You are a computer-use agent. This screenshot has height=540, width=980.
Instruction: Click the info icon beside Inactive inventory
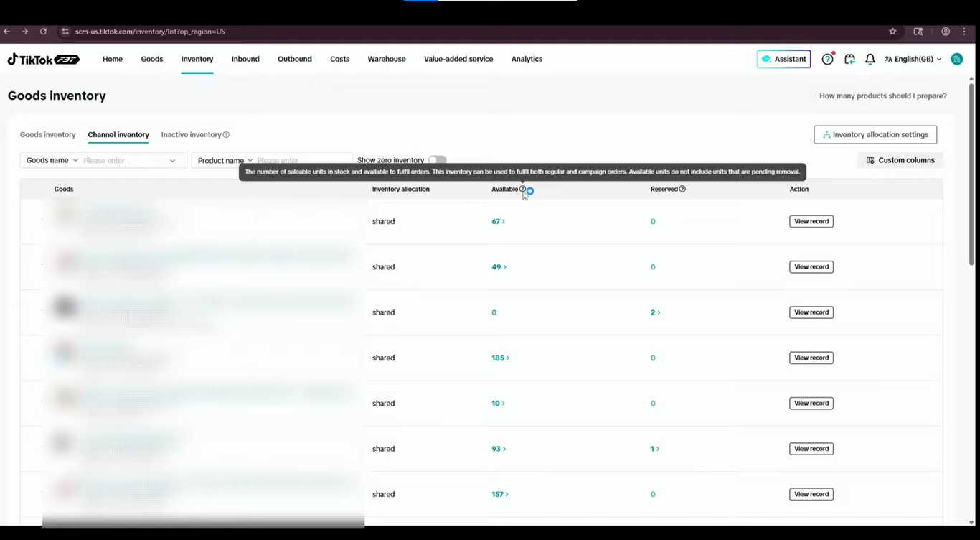[226, 135]
